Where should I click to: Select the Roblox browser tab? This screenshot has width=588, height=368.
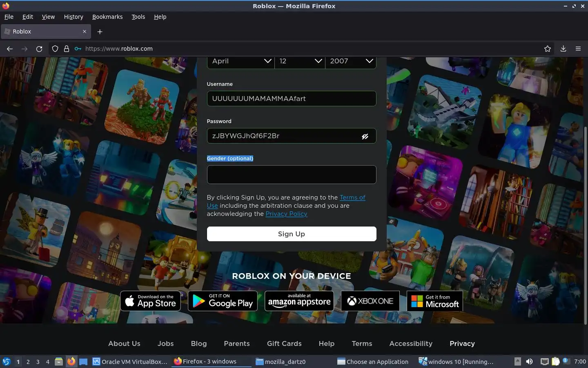[45, 31]
